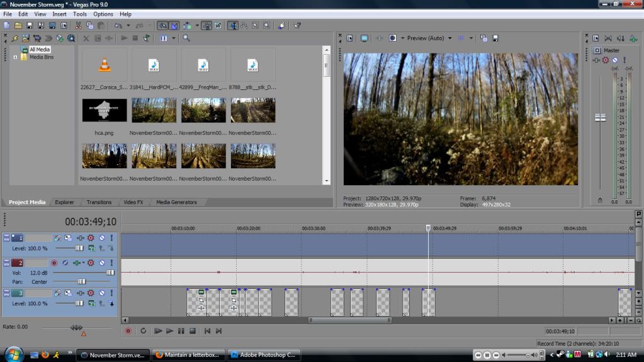
Task: Select the Normal Edit tool icon
Action: 233,25
